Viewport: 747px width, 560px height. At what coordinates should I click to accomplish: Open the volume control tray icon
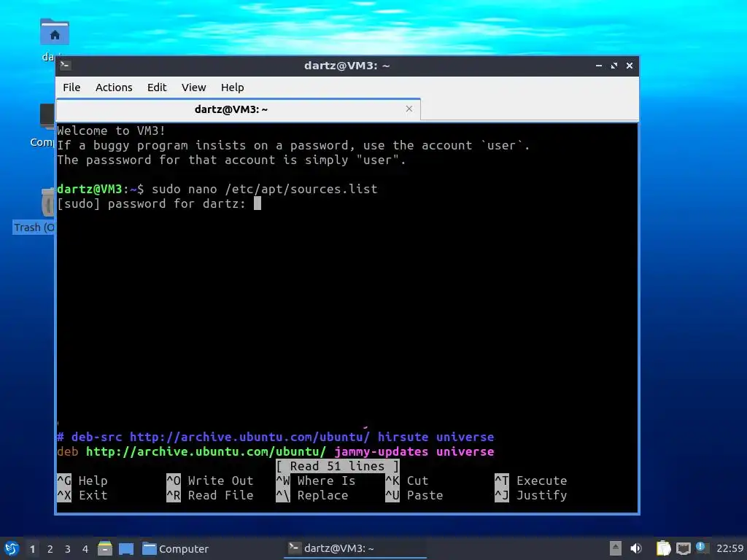(636, 548)
